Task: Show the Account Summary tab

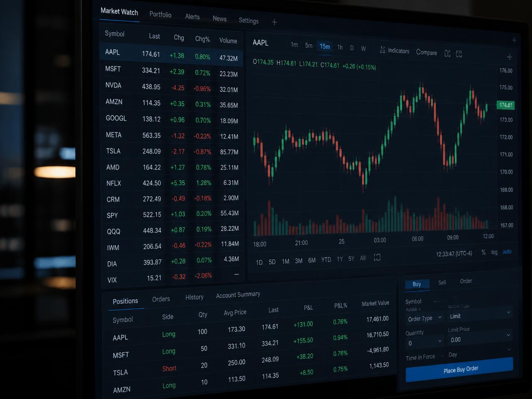Action: 238,295
